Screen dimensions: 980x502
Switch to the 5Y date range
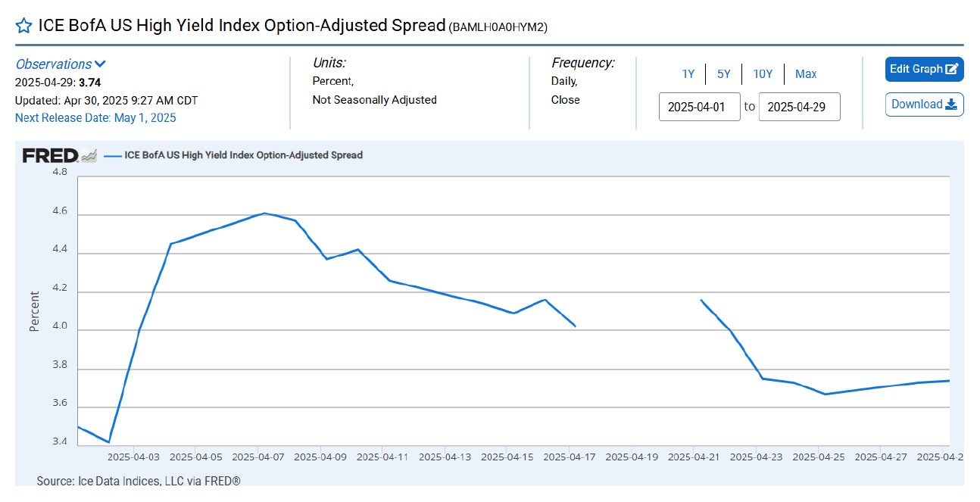click(724, 73)
